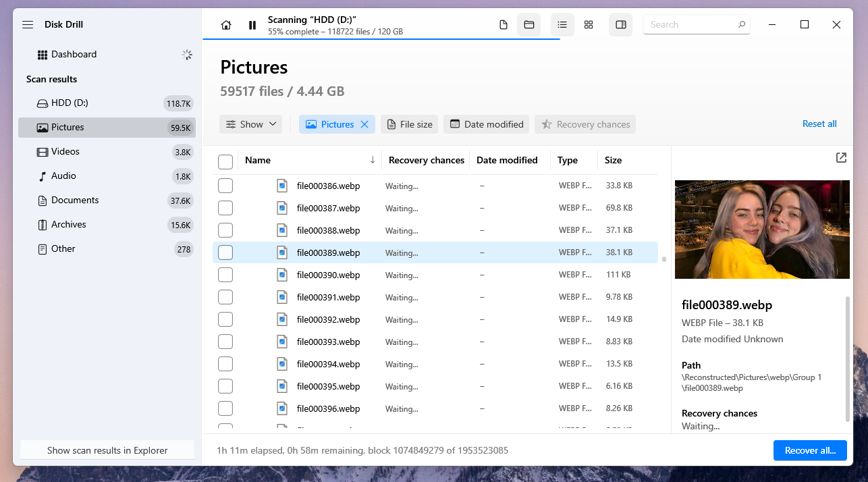Go to the Home screen
The width and height of the screenshot is (868, 482).
(226, 24)
